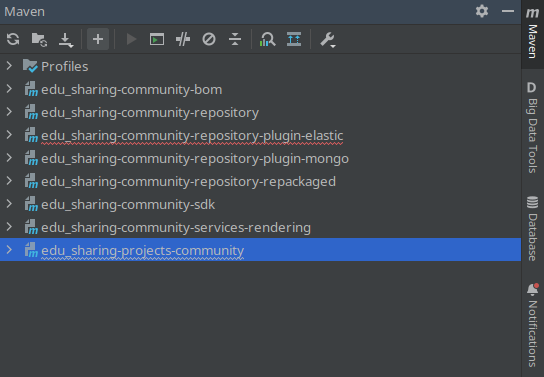Expand edu_sharing-community-bom node
This screenshot has height=377, width=544.
[x=9, y=89]
